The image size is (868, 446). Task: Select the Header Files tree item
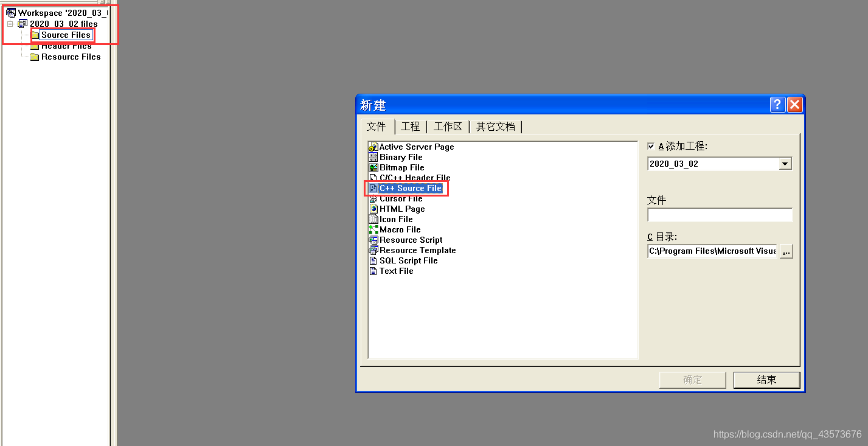(66, 46)
